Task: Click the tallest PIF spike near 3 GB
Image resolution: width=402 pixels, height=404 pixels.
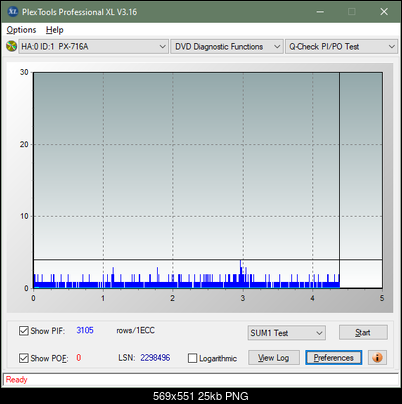Action: (240, 273)
